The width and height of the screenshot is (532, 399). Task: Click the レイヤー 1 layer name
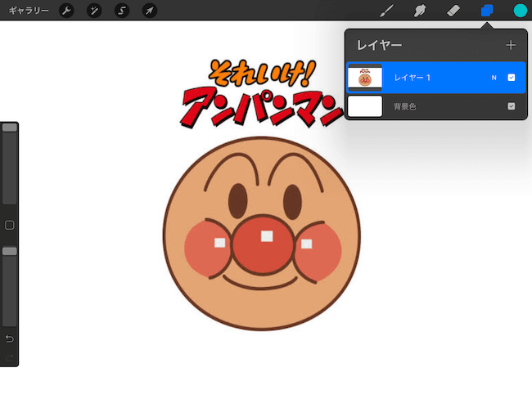click(x=413, y=78)
